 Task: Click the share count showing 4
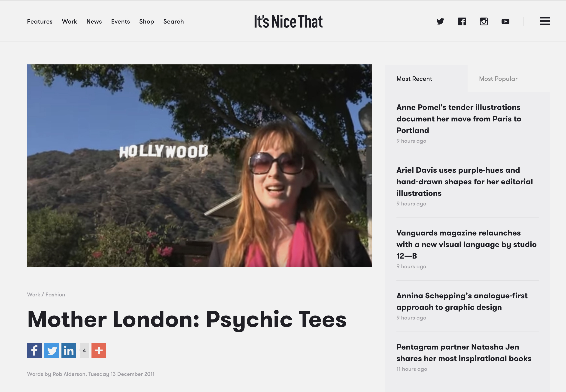click(84, 350)
